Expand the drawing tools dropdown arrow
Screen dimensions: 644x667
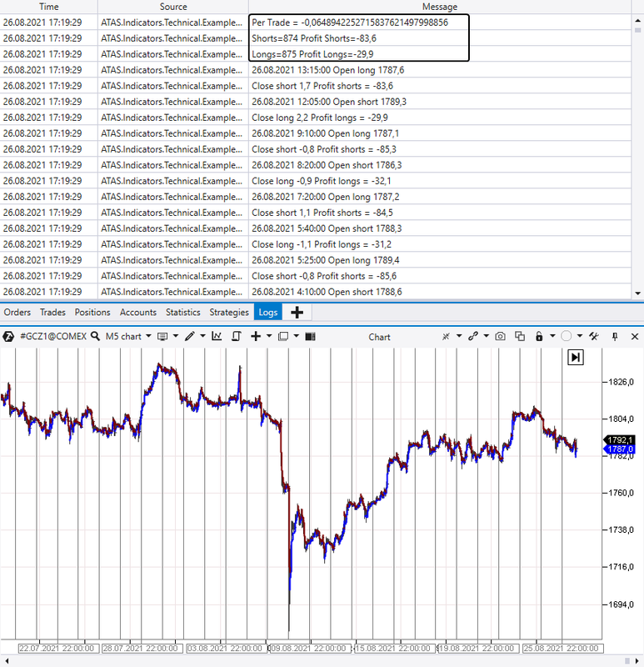coord(202,337)
